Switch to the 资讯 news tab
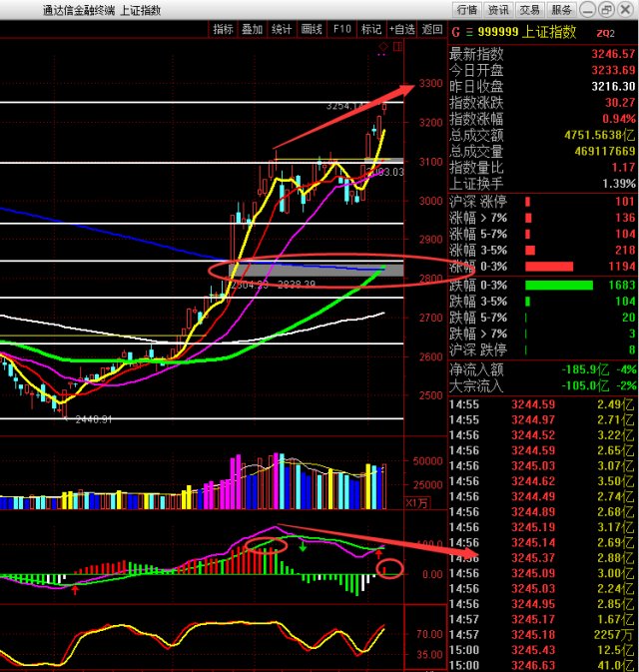639x672 pixels. tap(498, 9)
